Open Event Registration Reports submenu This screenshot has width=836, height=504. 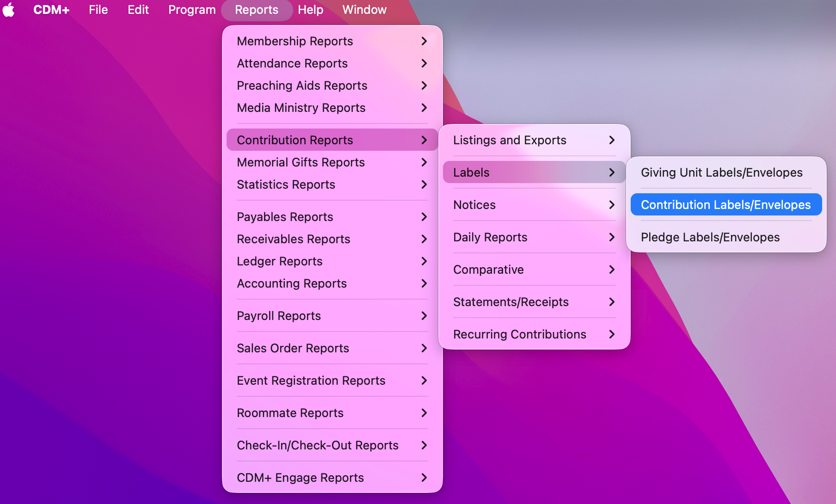[332, 381]
